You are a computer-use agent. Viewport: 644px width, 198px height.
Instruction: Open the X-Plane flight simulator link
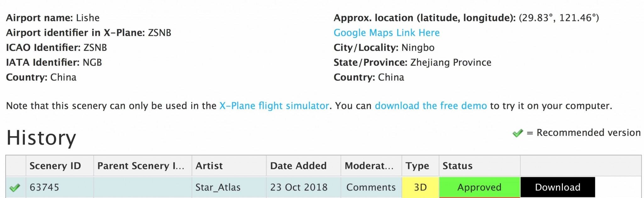[274, 106]
